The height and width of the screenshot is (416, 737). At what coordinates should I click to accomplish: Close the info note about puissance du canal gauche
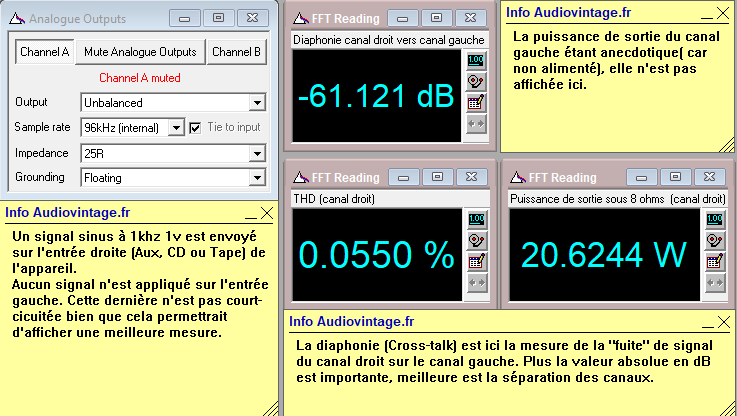[x=723, y=13]
